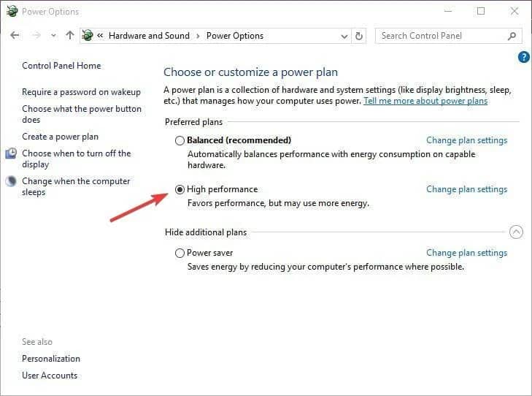Open Change plan settings for Power saver

[466, 253]
